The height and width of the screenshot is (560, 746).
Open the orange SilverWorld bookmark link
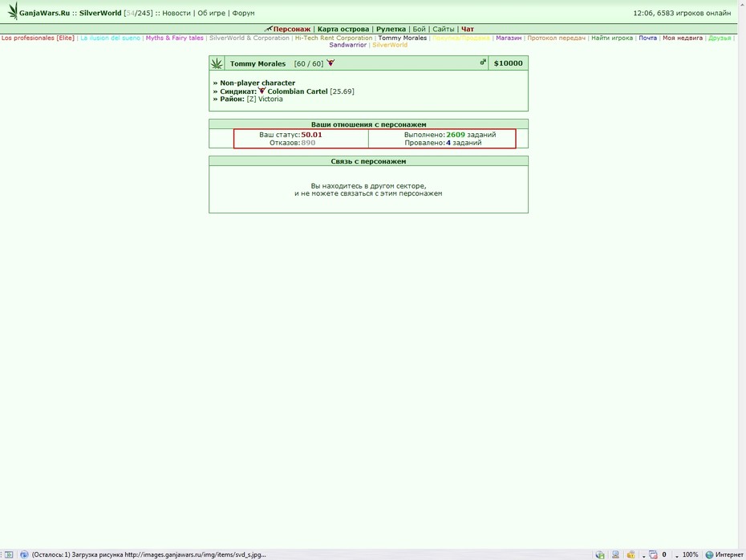coord(390,45)
